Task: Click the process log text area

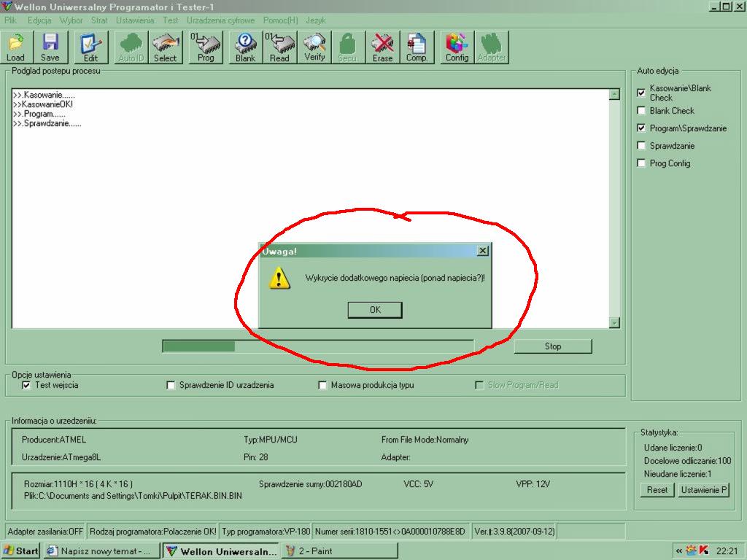Action: click(311, 208)
